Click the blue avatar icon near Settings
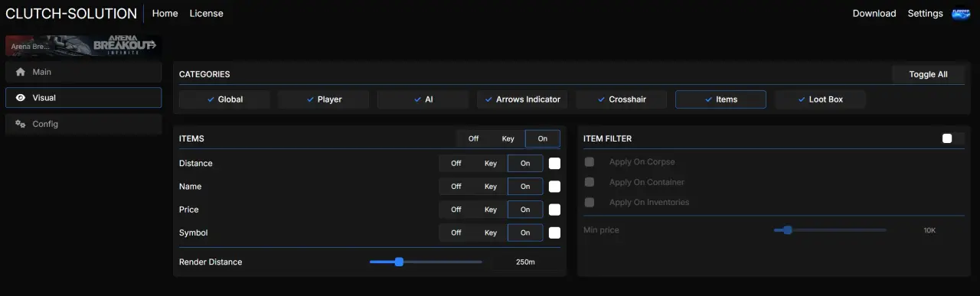980x296 pixels. tap(961, 14)
